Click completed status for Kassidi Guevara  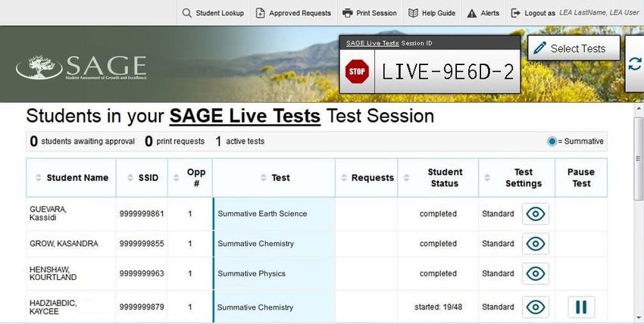(x=438, y=213)
